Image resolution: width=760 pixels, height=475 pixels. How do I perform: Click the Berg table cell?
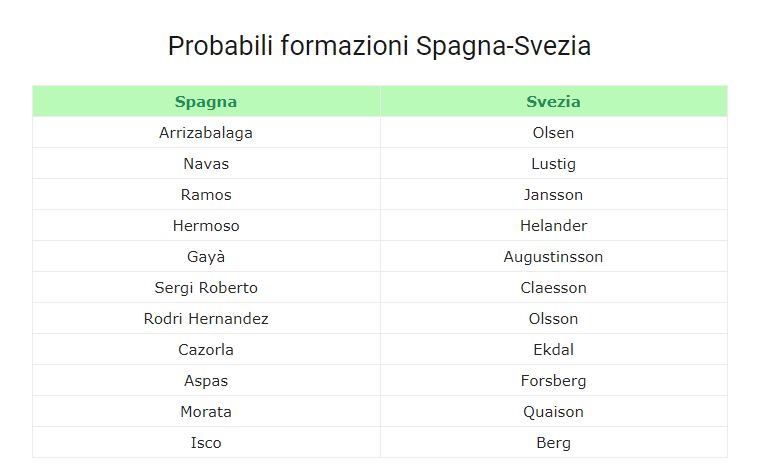(553, 443)
